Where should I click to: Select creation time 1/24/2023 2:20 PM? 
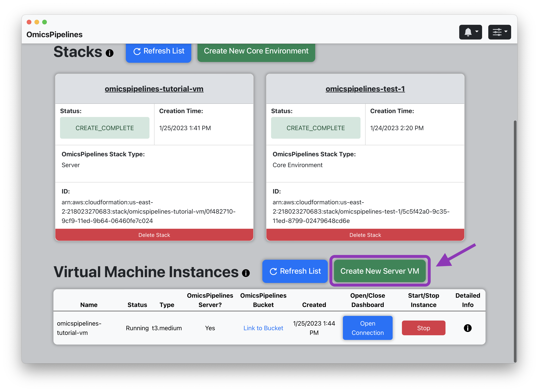(x=397, y=128)
